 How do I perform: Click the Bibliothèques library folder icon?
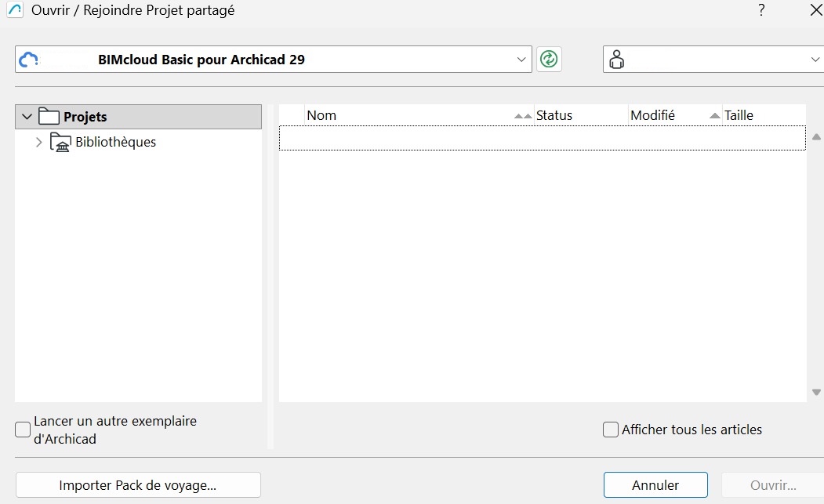point(60,142)
